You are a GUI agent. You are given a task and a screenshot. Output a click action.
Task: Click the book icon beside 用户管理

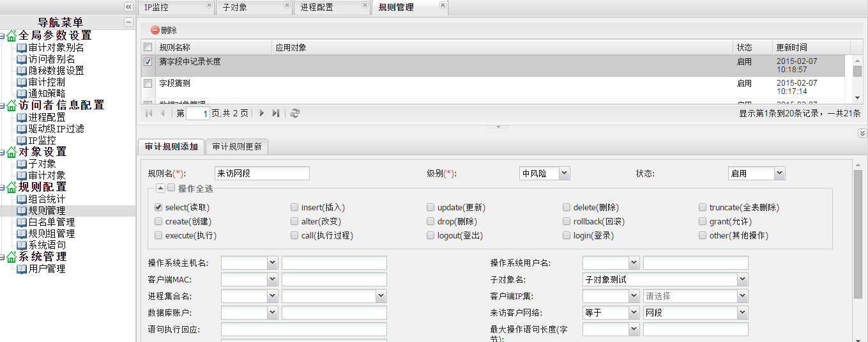(22, 269)
